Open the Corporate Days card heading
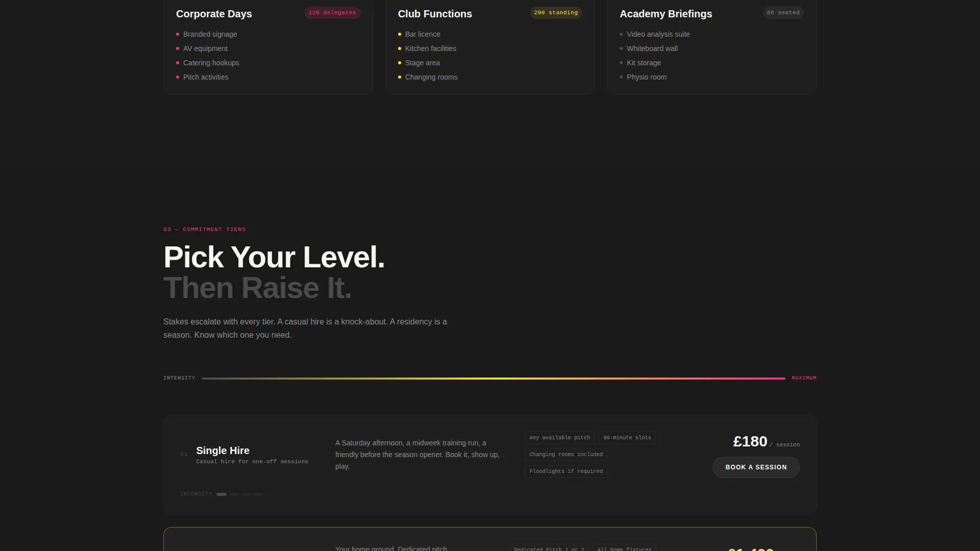980x551 pixels. coord(214,14)
